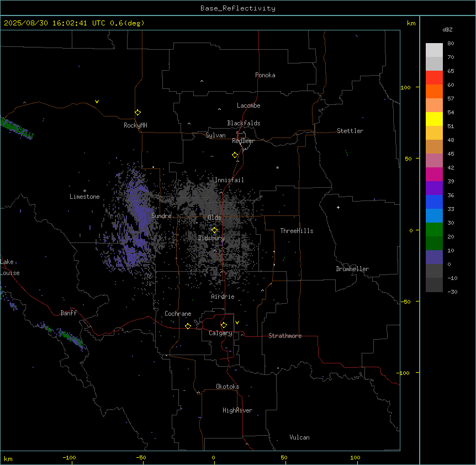
Task: Click the Banff label
Action: tap(68, 313)
